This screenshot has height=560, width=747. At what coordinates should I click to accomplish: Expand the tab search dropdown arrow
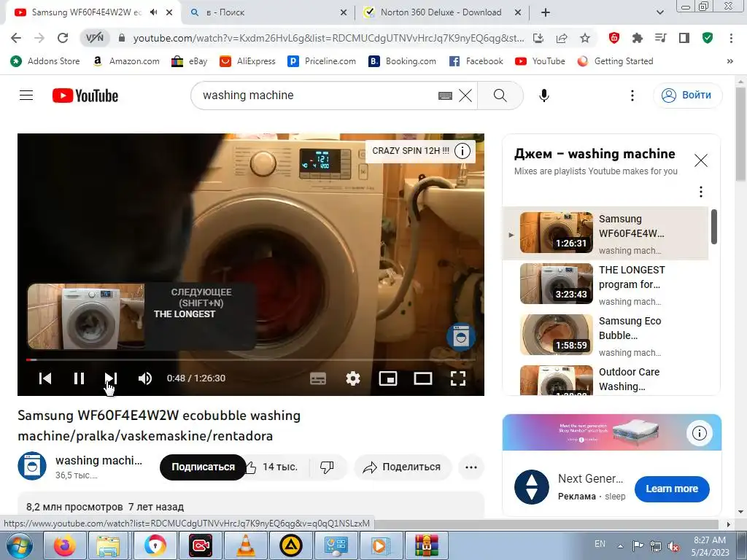tap(659, 12)
